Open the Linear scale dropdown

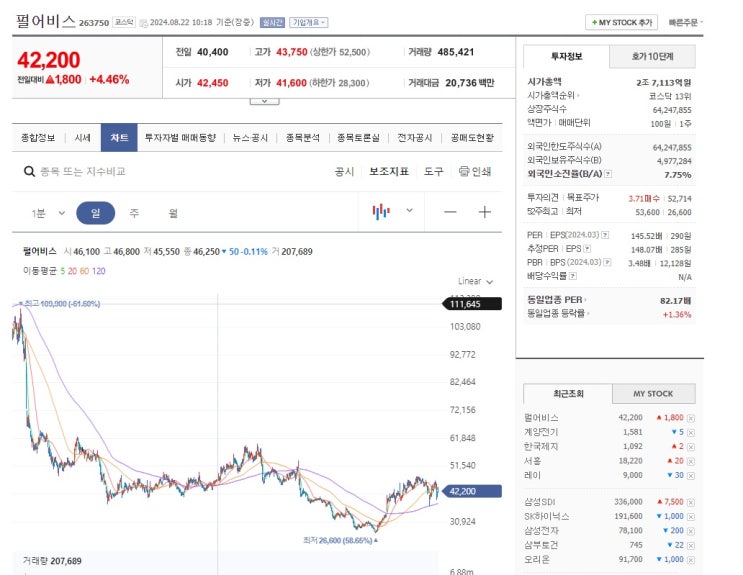[x=475, y=282]
